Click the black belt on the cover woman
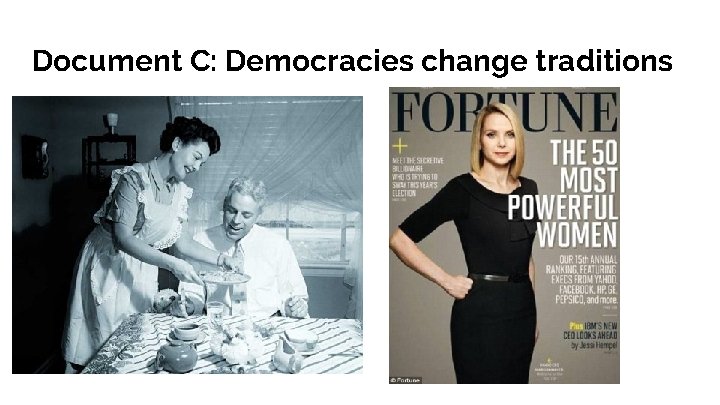The width and height of the screenshot is (720, 405). pyautogui.click(x=500, y=277)
